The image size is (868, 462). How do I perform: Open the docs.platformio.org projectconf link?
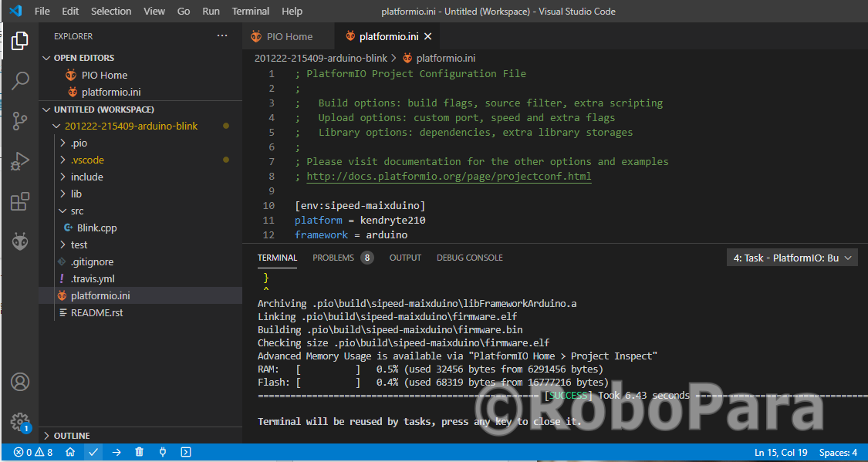point(448,177)
